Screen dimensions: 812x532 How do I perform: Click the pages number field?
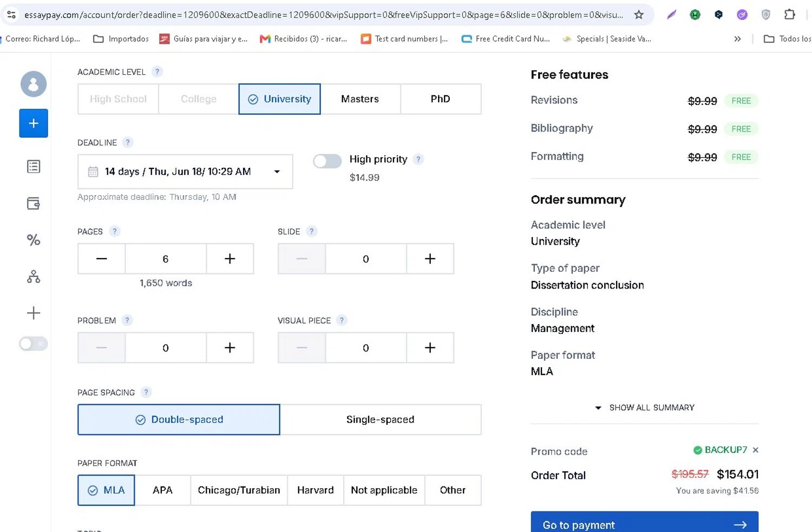166,259
